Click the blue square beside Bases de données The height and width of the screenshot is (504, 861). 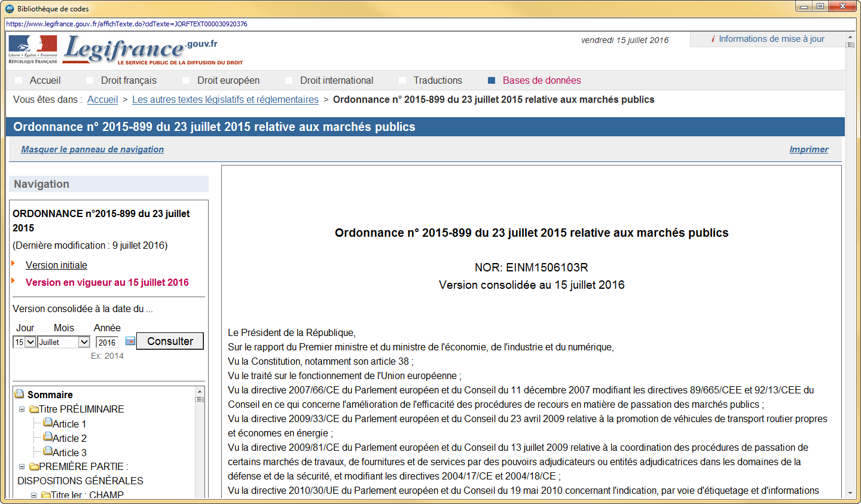point(491,80)
